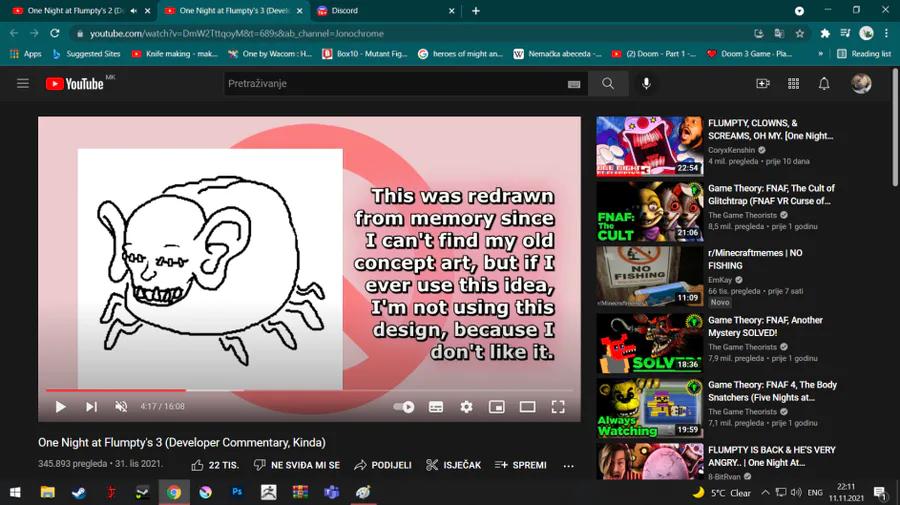Open media control icon in toolbar

[x=845, y=33]
